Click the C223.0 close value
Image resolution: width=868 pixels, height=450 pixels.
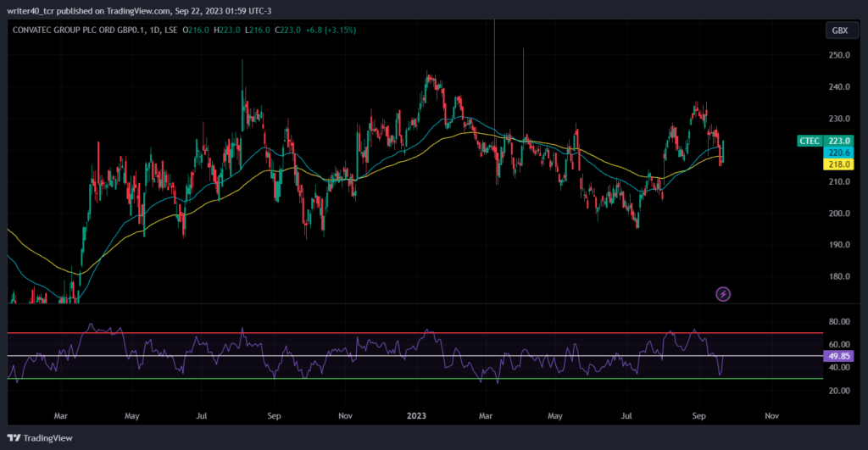pos(288,30)
